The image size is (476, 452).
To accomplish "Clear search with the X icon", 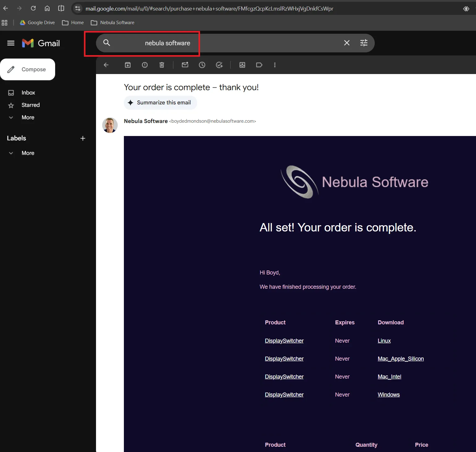I will (347, 43).
